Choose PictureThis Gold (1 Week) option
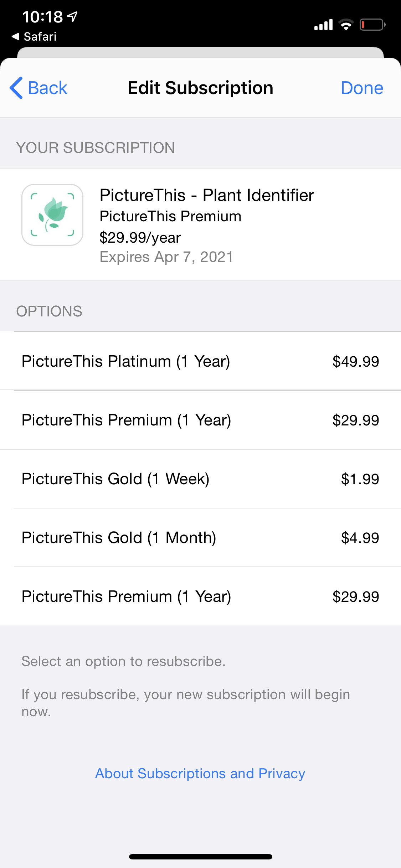 pos(115,479)
